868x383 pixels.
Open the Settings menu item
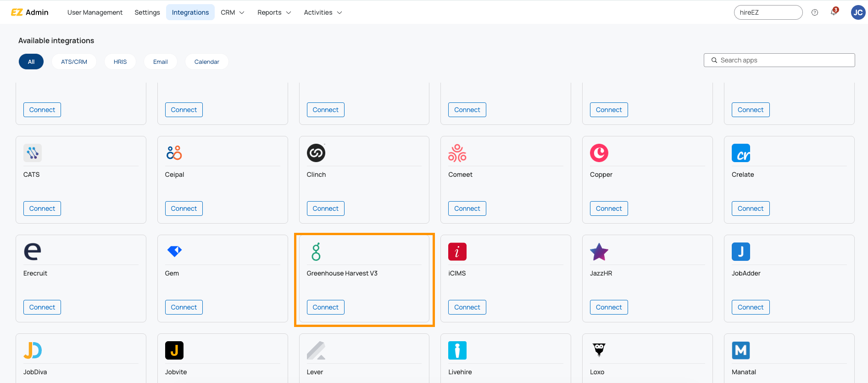pos(147,12)
